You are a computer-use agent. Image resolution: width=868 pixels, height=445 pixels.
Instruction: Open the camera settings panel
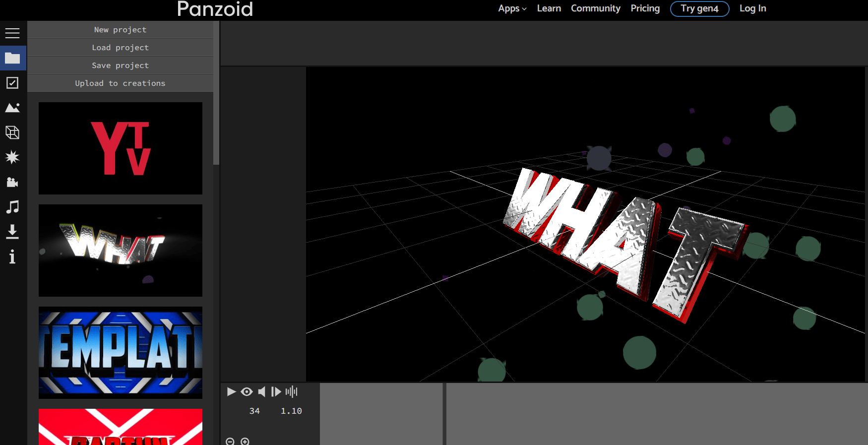click(x=12, y=182)
